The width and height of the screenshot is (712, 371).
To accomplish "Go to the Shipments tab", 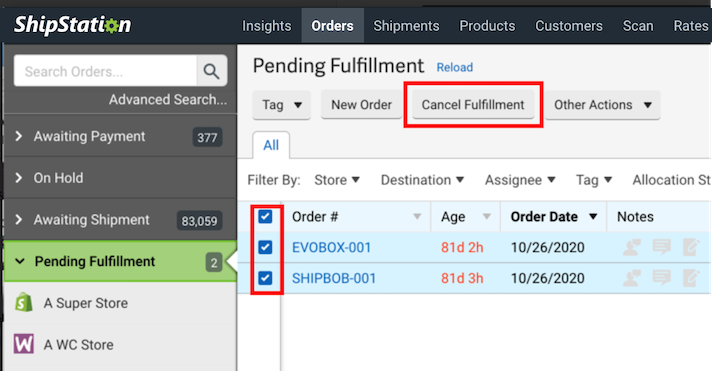I will pyautogui.click(x=406, y=26).
